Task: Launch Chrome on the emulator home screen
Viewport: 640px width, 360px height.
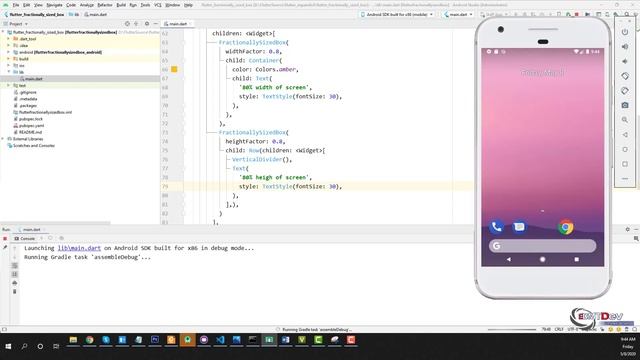Action: coord(566,227)
